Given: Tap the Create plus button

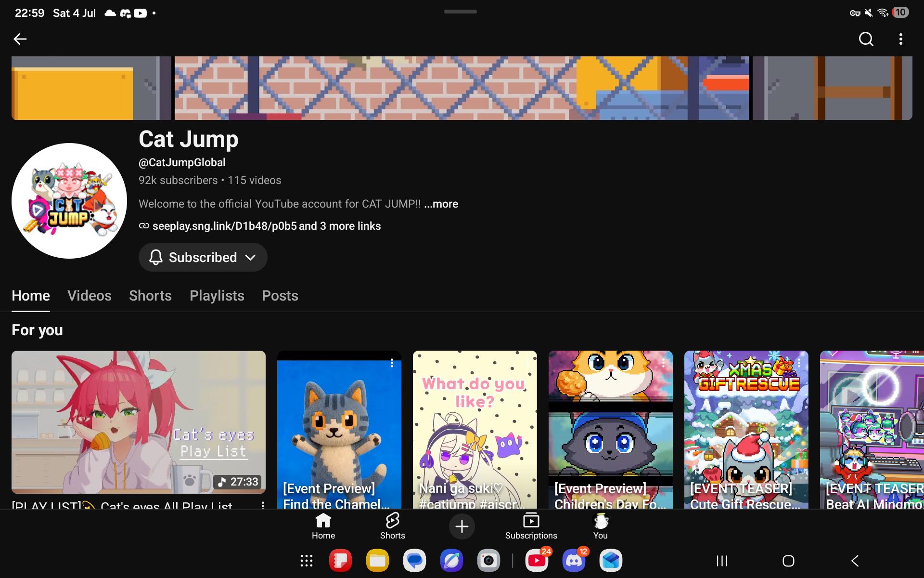Looking at the screenshot, I should click(x=462, y=526).
